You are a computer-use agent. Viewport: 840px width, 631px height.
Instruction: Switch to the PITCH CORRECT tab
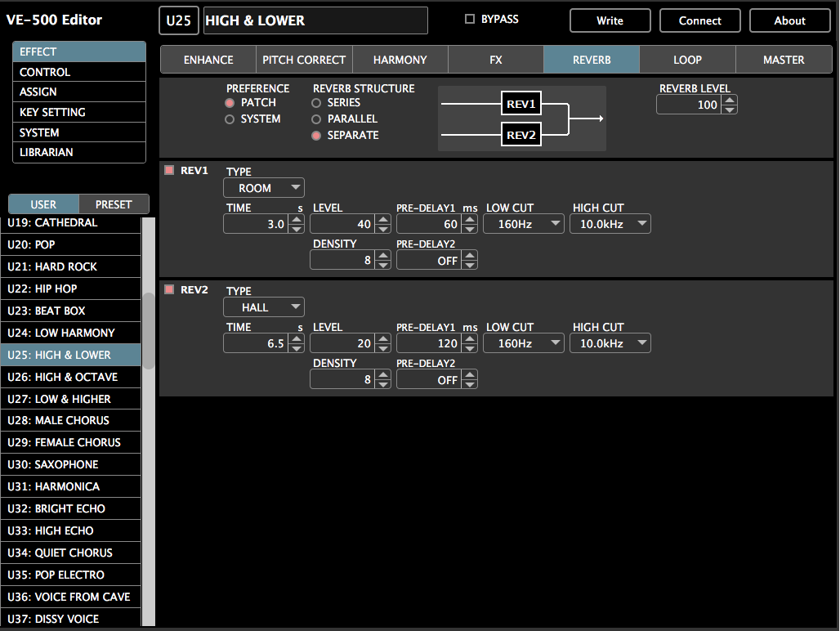click(304, 60)
